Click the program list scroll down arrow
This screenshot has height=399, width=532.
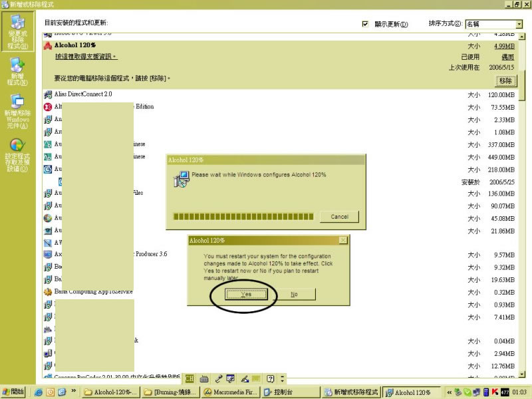(522, 374)
